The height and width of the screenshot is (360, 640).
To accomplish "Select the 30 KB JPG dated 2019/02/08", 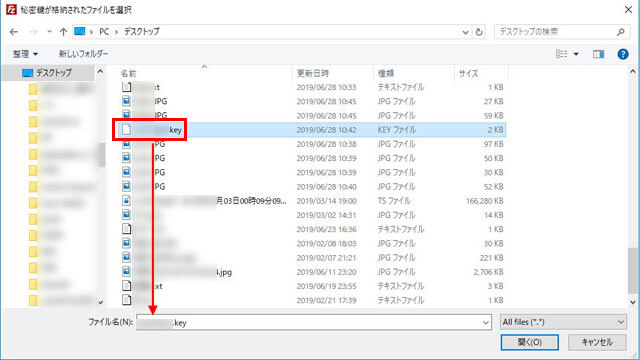I will (x=312, y=243).
